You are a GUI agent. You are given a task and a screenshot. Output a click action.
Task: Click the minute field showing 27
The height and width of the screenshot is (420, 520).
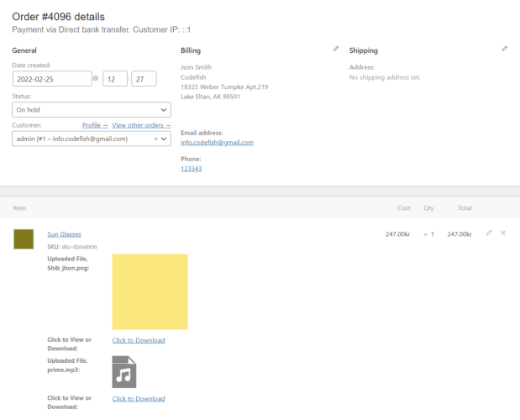[144, 79]
